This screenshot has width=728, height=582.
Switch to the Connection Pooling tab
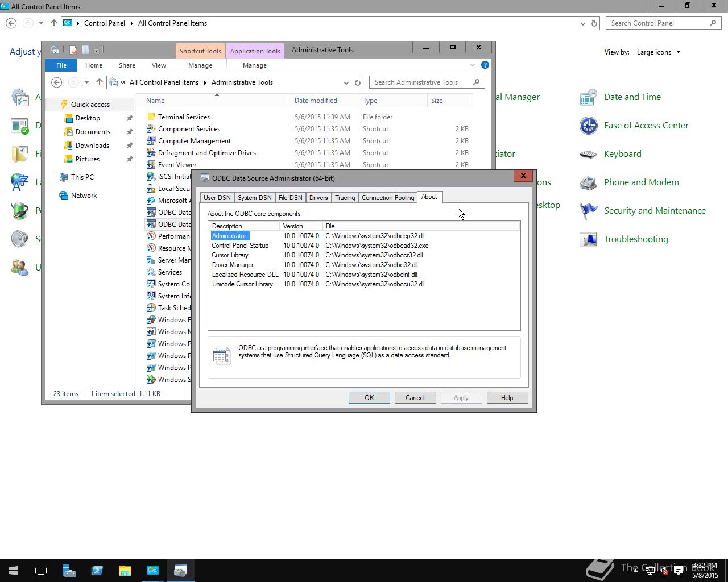[388, 198]
